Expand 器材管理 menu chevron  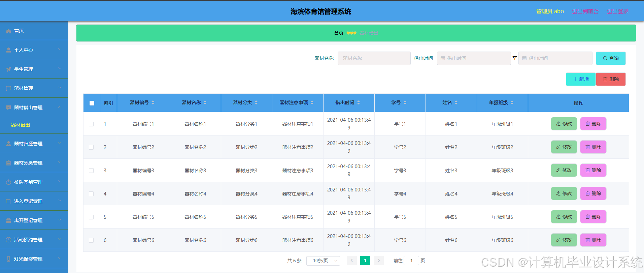point(60,88)
